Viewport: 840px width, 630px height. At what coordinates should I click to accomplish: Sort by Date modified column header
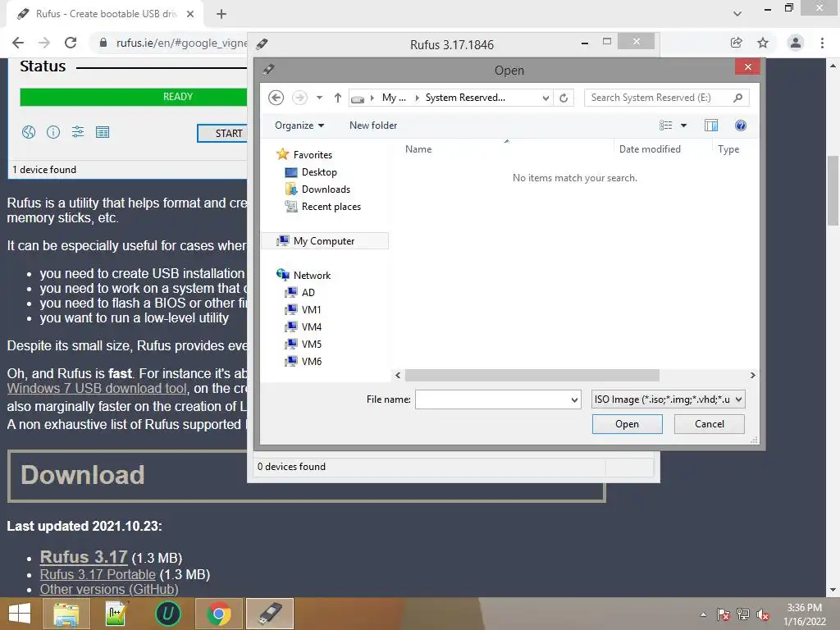(650, 149)
